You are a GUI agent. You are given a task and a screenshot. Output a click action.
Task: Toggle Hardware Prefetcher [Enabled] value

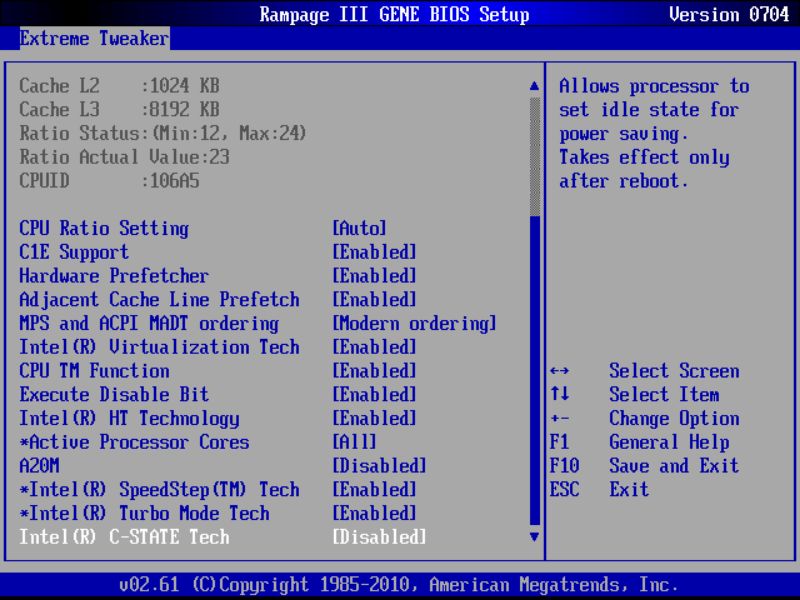tap(374, 276)
